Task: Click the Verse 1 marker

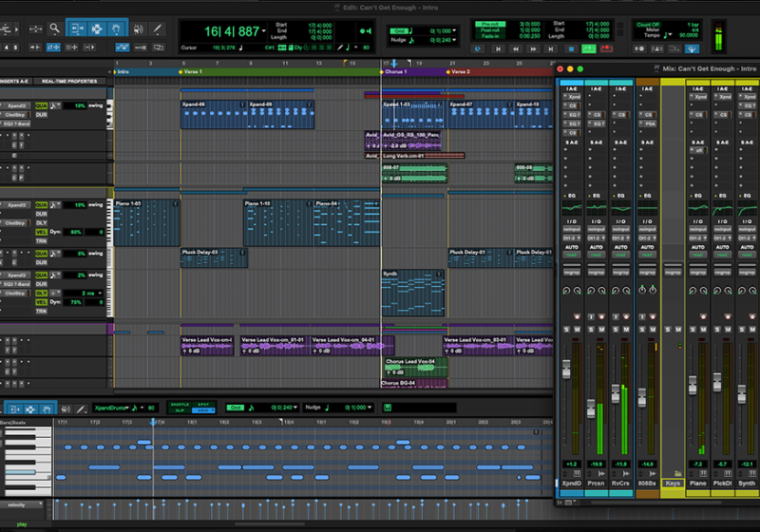Action: (191, 71)
